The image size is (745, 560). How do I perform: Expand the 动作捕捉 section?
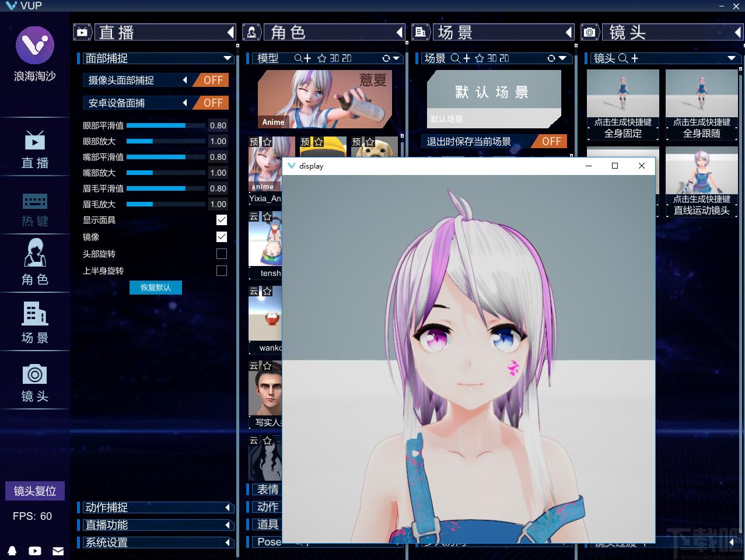tap(228, 508)
